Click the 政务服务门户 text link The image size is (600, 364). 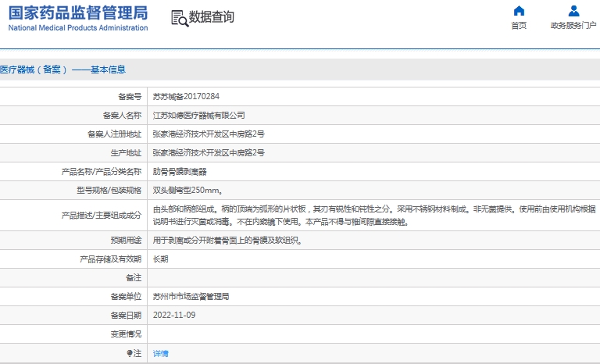[x=573, y=26]
